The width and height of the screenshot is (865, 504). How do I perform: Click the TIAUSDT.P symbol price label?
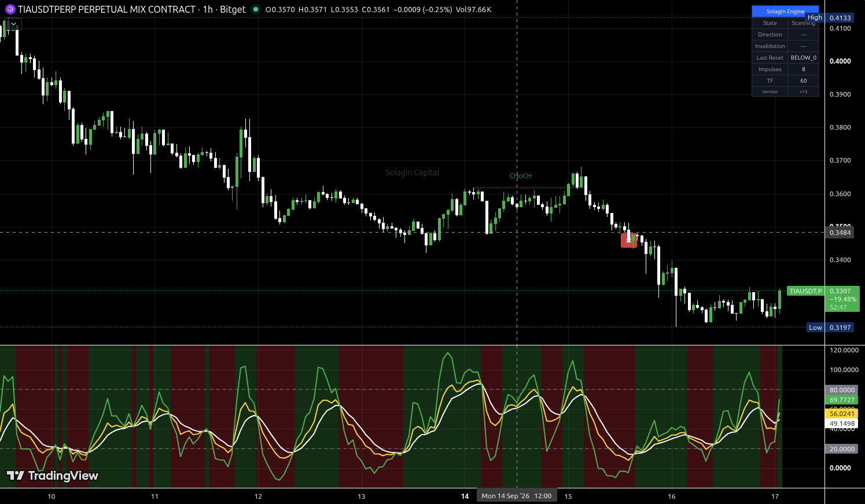(x=805, y=291)
